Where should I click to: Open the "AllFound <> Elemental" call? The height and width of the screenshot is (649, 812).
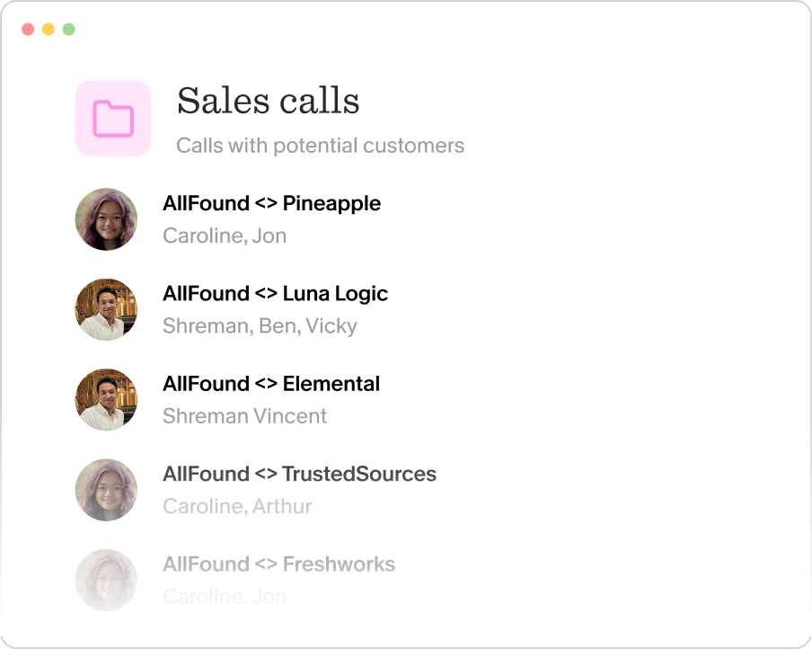tap(271, 383)
